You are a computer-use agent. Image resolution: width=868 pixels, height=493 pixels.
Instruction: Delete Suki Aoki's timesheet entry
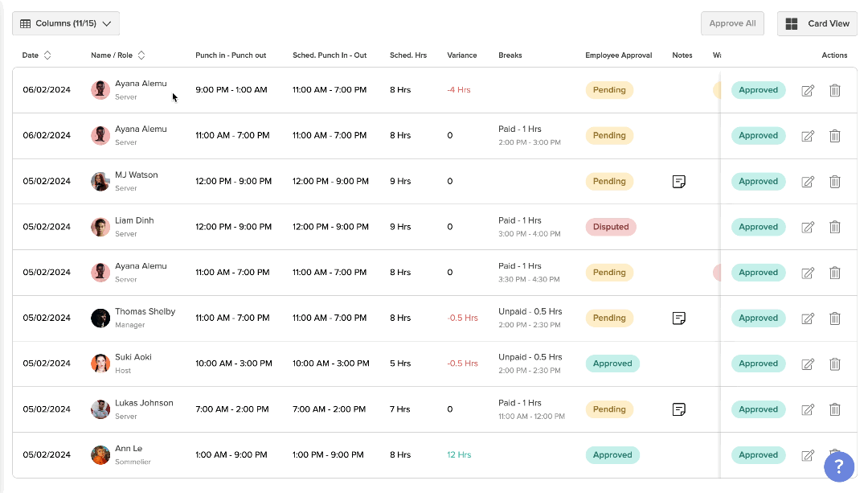click(x=834, y=364)
